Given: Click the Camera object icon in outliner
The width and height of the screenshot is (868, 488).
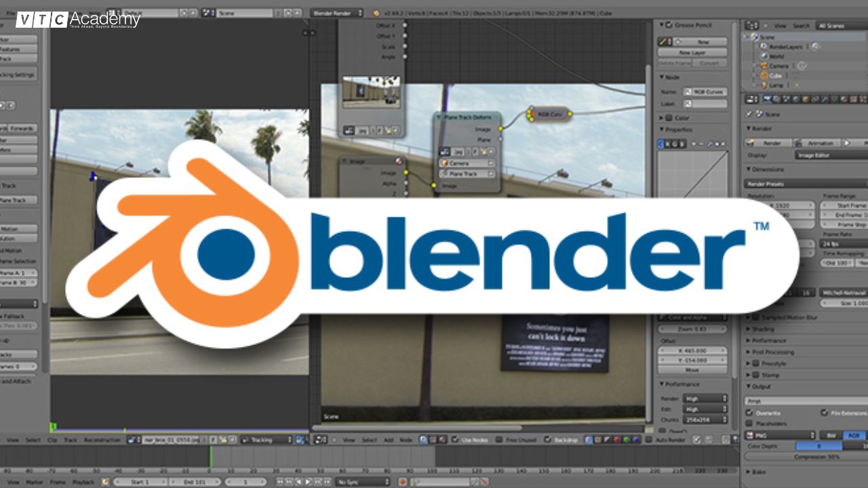Looking at the screenshot, I should click(764, 66).
